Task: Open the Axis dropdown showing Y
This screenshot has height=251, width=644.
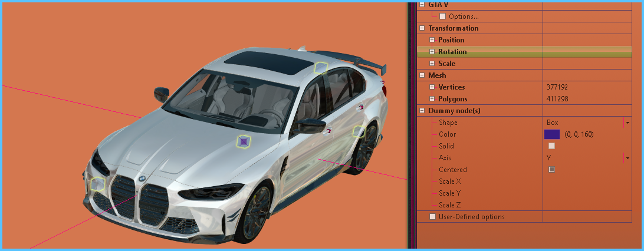Action: tap(627, 158)
